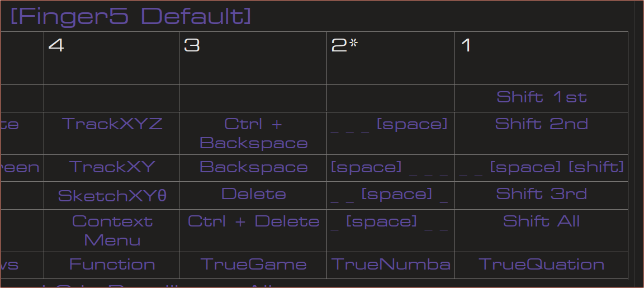Select the TrackXY entry

(112, 167)
